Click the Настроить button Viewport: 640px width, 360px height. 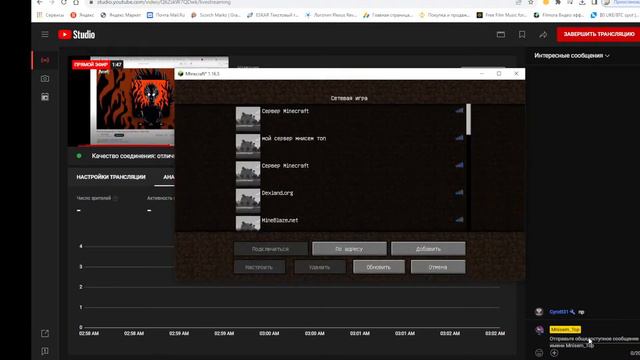[259, 267]
